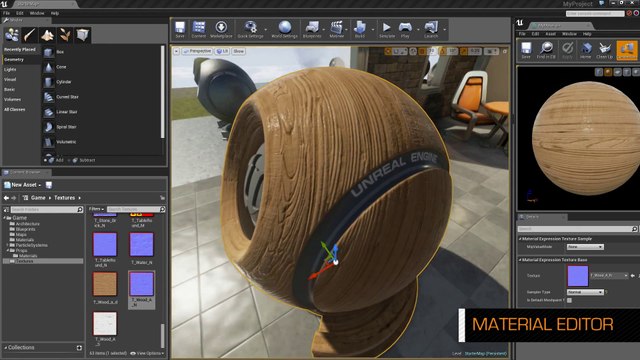Toggle cylinder preview shape in material preview
This screenshot has width=640, height=360.
click(599, 72)
